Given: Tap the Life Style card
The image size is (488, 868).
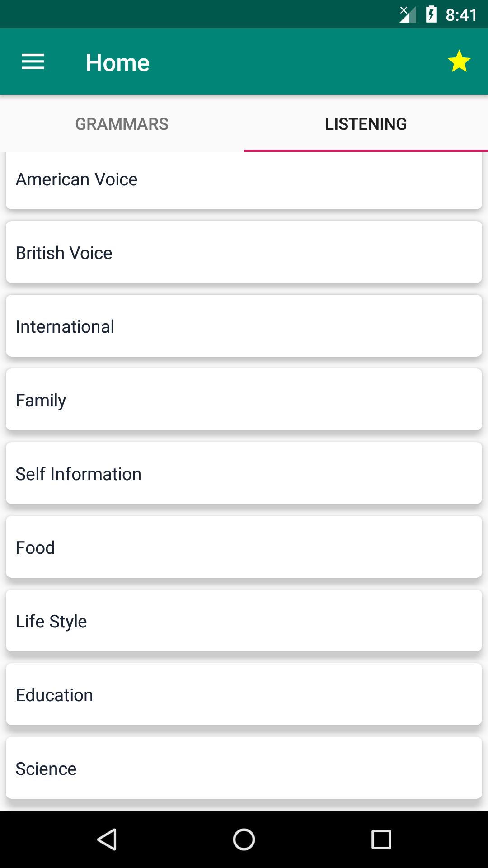Looking at the screenshot, I should 244,621.
